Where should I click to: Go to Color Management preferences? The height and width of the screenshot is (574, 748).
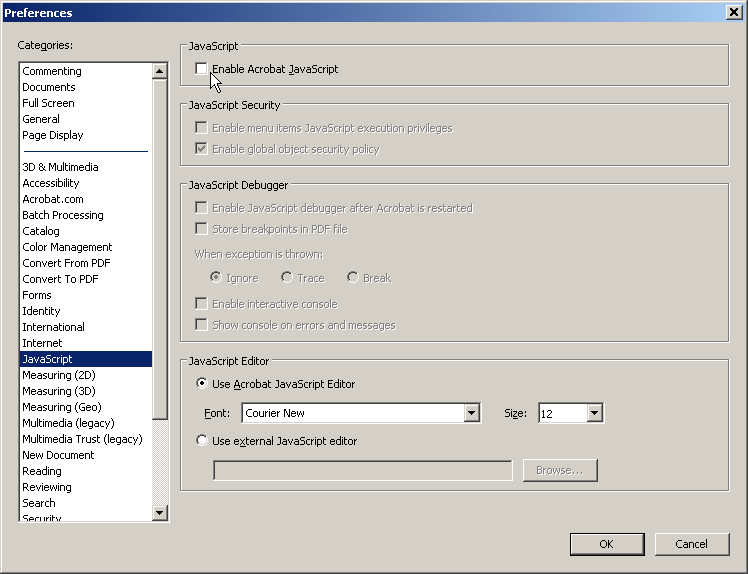(67, 247)
